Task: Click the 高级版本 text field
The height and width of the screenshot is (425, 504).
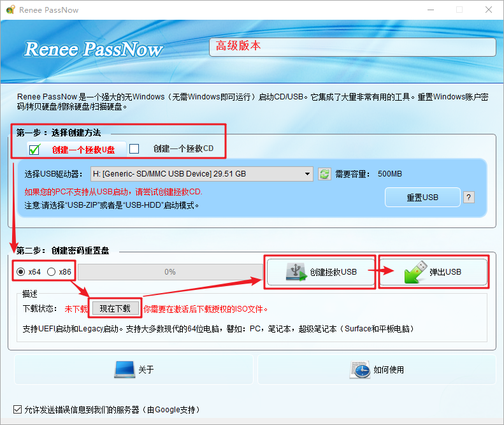Action: pos(352,47)
